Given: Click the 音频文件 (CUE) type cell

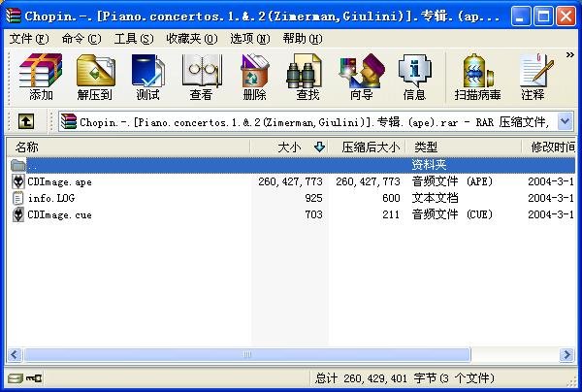Looking at the screenshot, I should pyautogui.click(x=452, y=214).
